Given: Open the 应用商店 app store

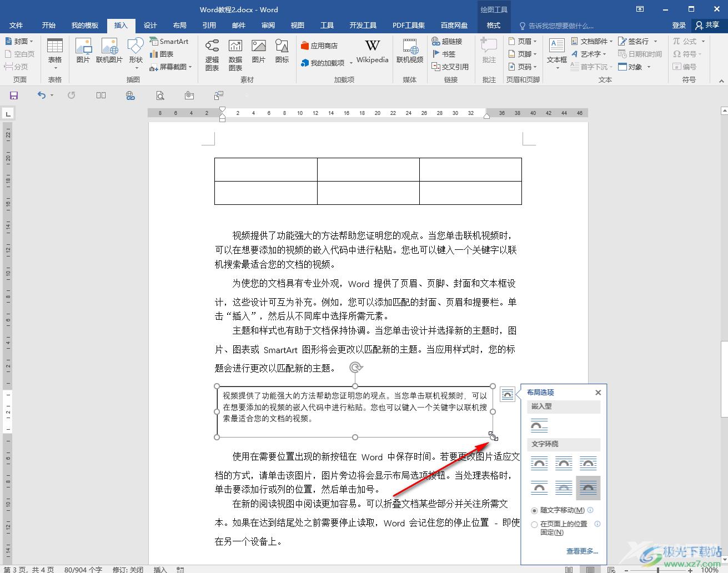Looking at the screenshot, I should point(319,46).
